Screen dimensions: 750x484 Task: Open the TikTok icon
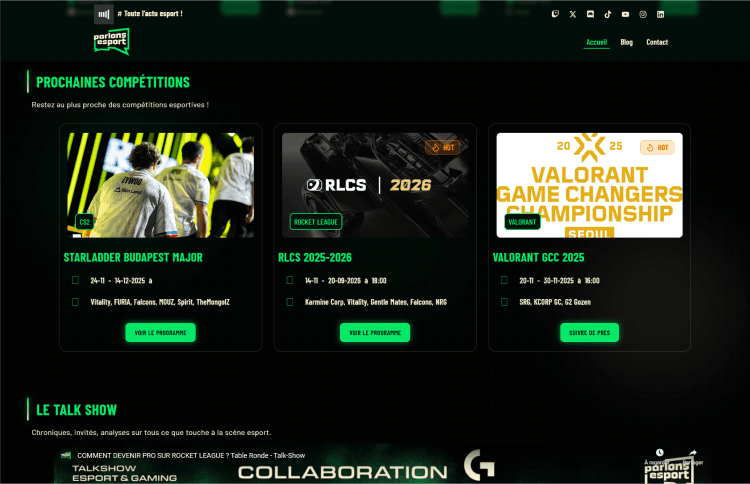coord(608,14)
